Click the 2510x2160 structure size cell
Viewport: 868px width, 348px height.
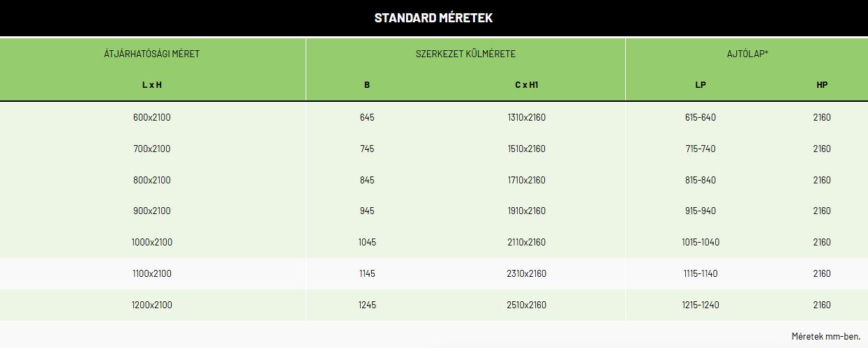click(527, 305)
